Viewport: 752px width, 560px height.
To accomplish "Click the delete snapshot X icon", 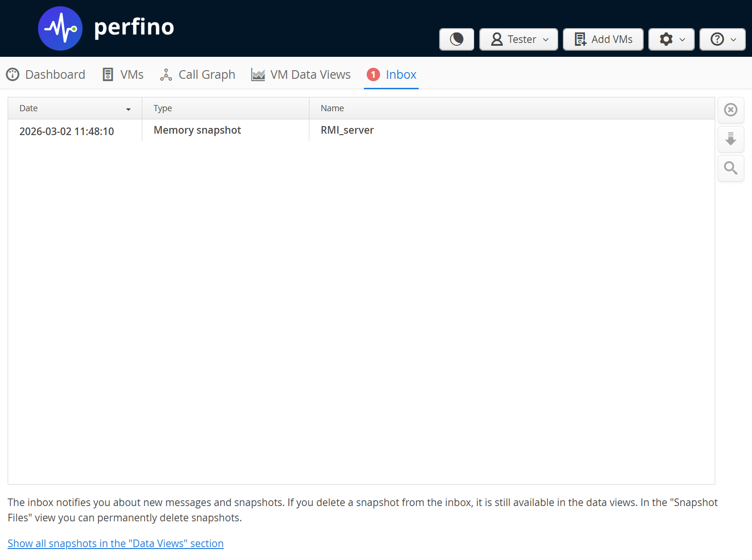I will (731, 110).
